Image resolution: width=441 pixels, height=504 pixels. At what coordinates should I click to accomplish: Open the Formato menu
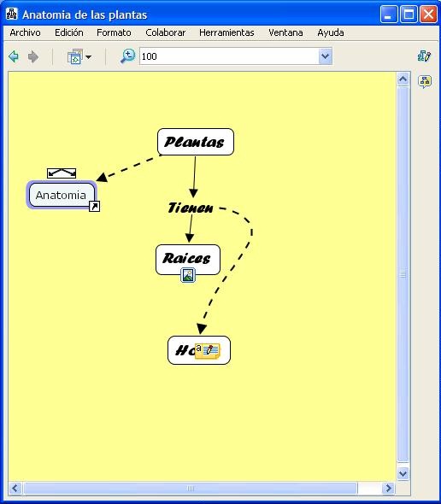pos(114,32)
